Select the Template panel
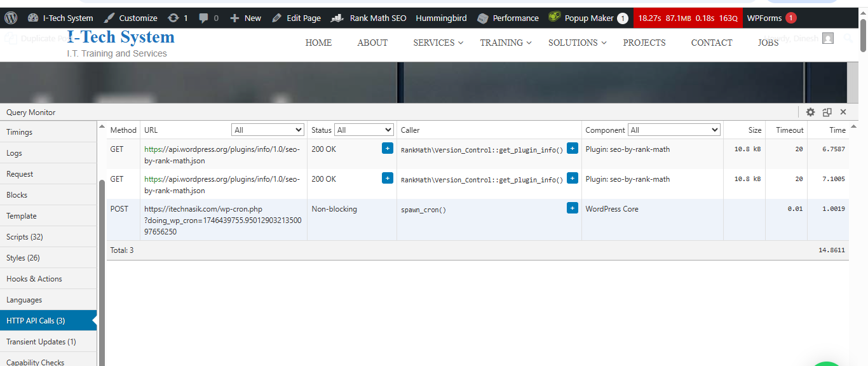This screenshot has height=366, width=868. pyautogui.click(x=48, y=216)
